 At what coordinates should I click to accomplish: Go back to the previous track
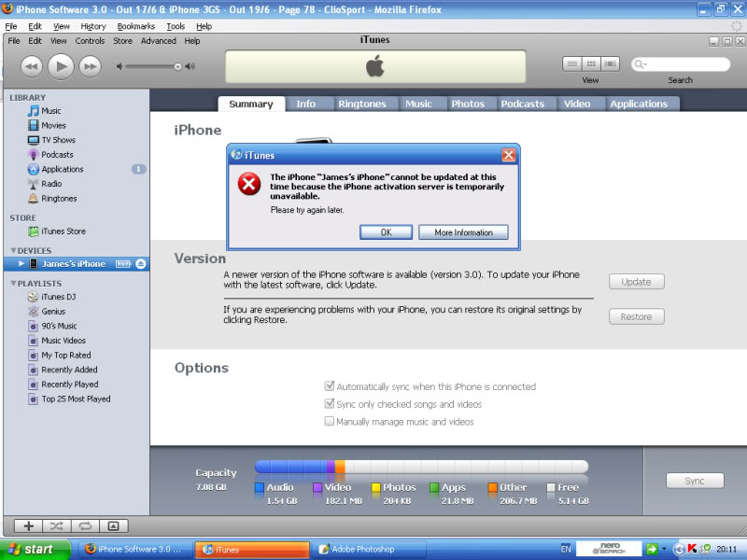tap(32, 65)
